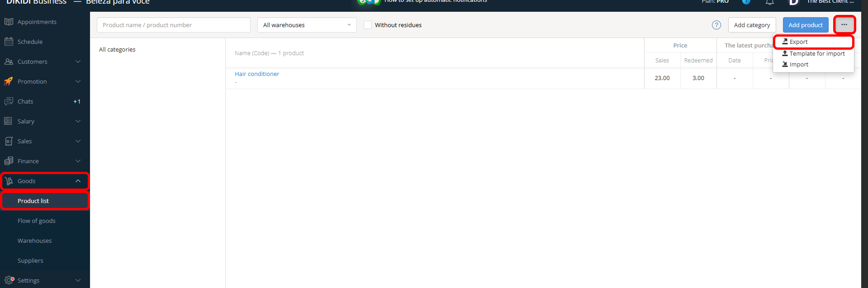Collapse the Goods section chevron
This screenshot has height=288, width=868.
pyautogui.click(x=78, y=181)
